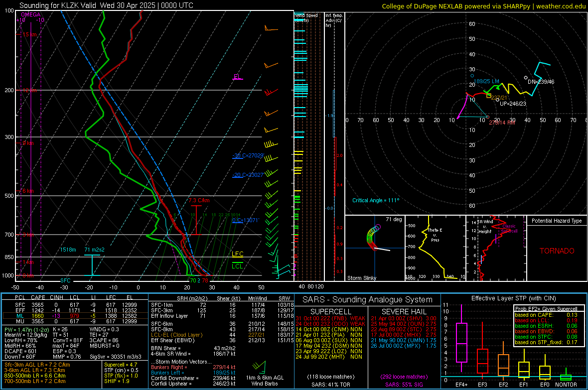Click the College of DuPage NEXLAB credit
Image resolution: width=588 pixels, height=390 pixels.
483,6
